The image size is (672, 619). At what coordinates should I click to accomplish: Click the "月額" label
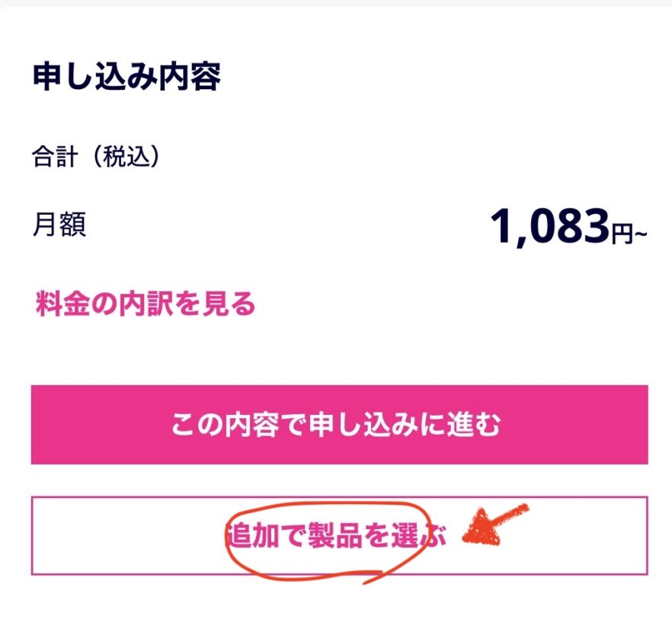59,225
